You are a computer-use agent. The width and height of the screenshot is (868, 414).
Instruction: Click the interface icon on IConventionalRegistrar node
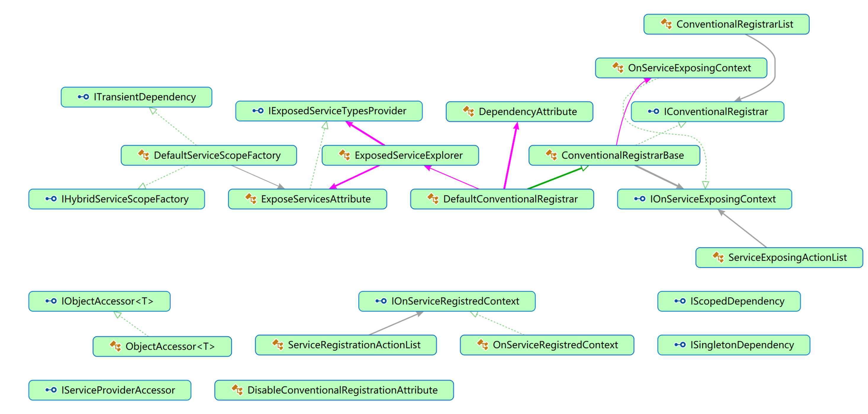coord(653,111)
